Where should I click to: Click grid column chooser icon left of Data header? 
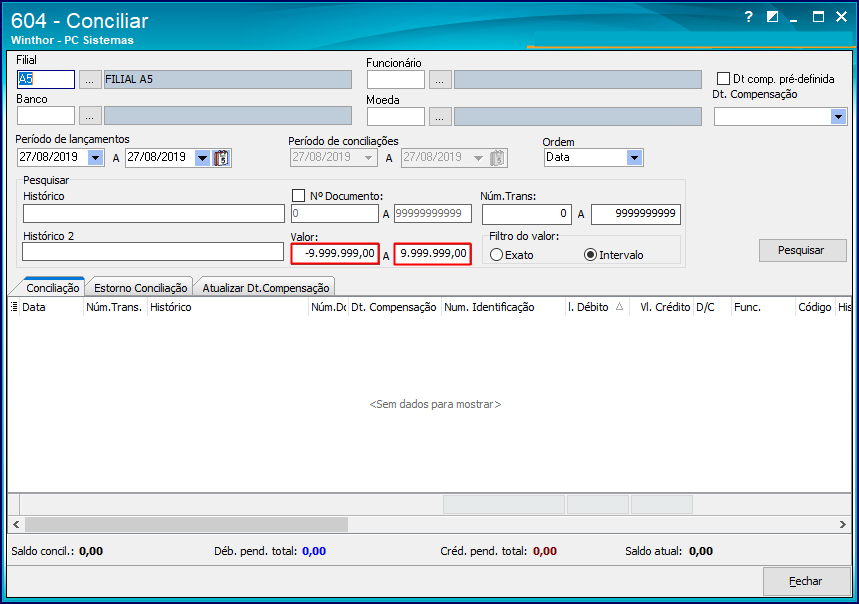(14, 307)
